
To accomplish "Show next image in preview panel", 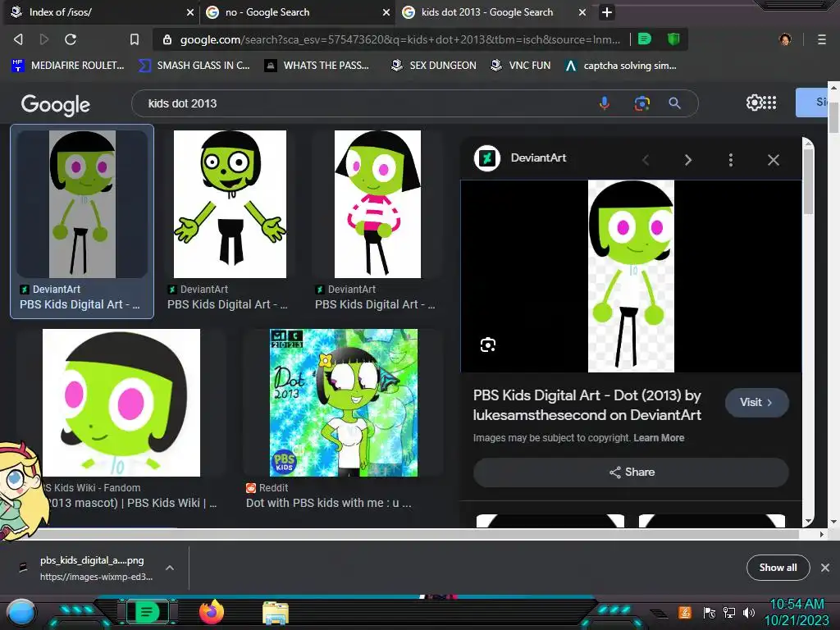I will pyautogui.click(x=688, y=160).
